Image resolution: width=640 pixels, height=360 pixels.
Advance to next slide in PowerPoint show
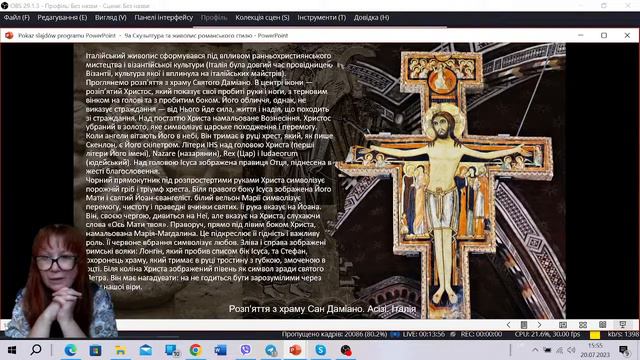tap(539, 325)
